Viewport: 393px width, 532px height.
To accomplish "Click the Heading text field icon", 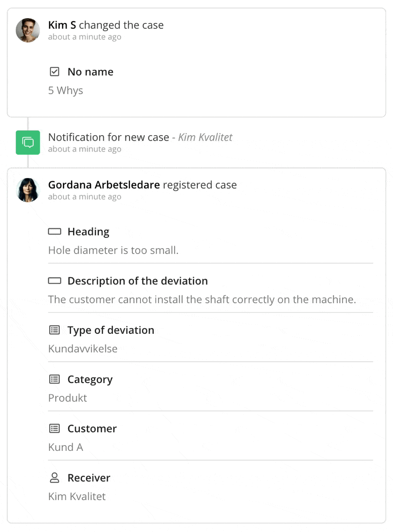I will click(54, 232).
